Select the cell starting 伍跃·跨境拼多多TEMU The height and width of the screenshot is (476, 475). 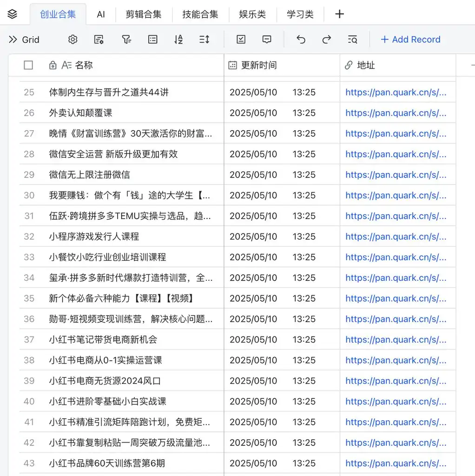coord(134,216)
